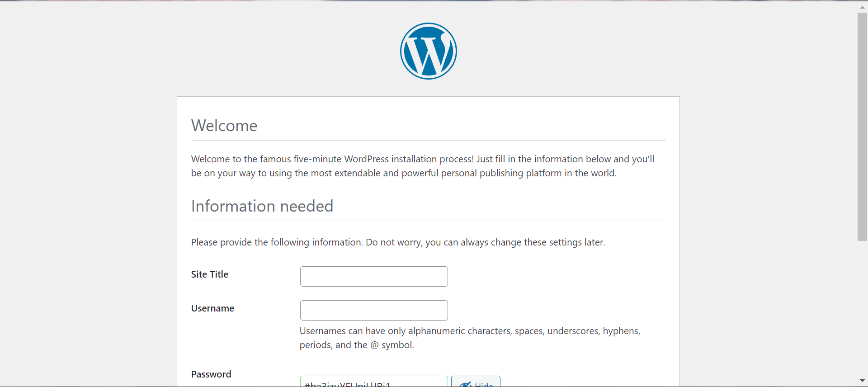
Task: Click the Information needed heading
Action: pos(262,206)
